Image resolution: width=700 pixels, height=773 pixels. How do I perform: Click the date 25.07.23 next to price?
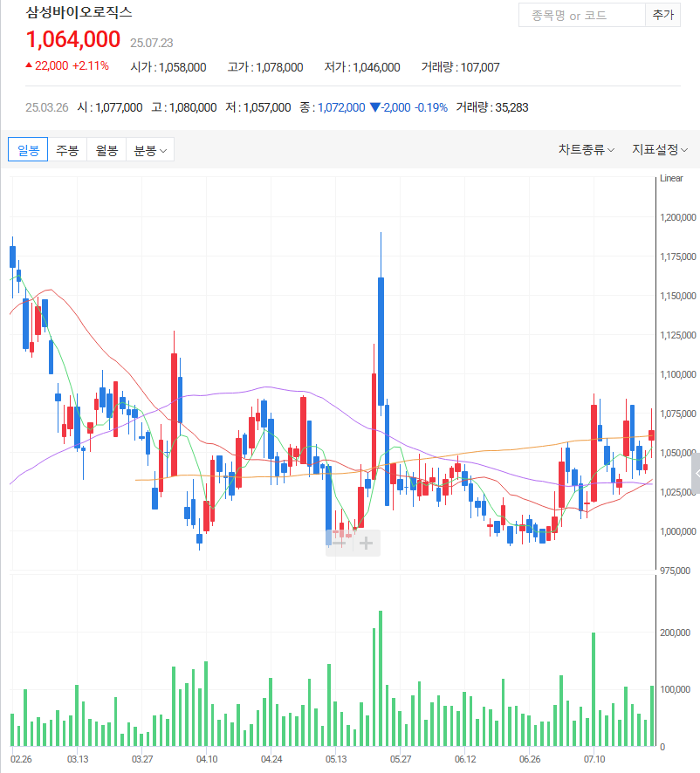pos(152,43)
